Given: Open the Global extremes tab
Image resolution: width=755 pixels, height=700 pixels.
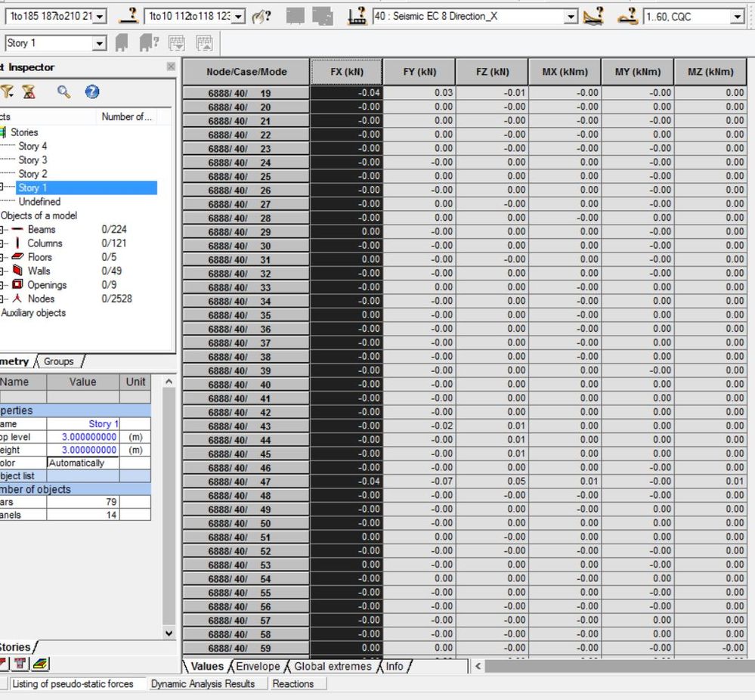Looking at the screenshot, I should point(333,666).
